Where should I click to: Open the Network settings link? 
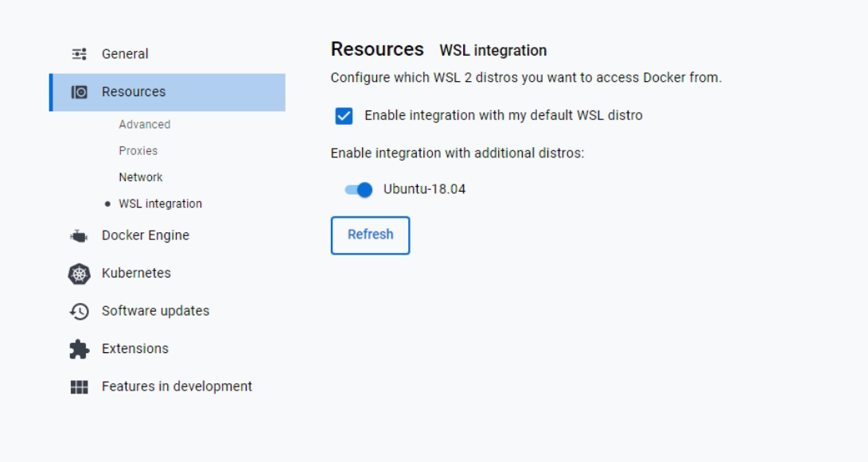(139, 177)
